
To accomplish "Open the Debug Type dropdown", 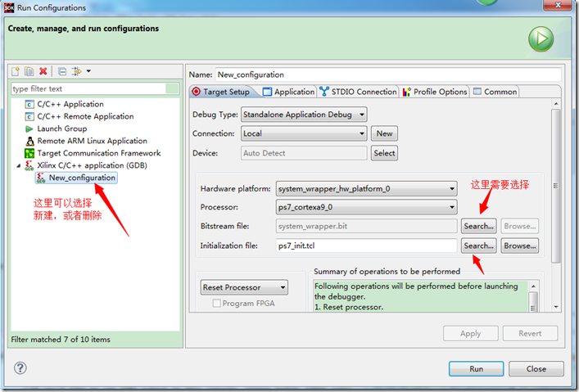I will click(304, 115).
